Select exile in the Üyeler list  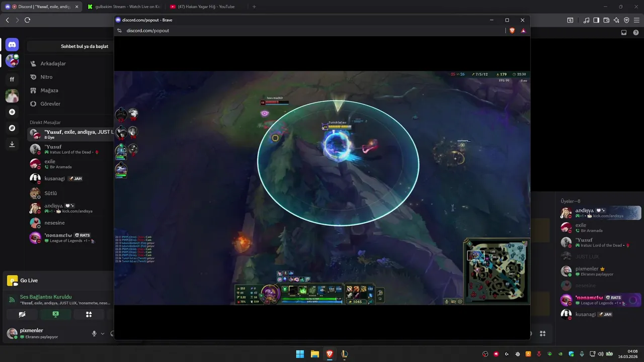tap(600, 228)
